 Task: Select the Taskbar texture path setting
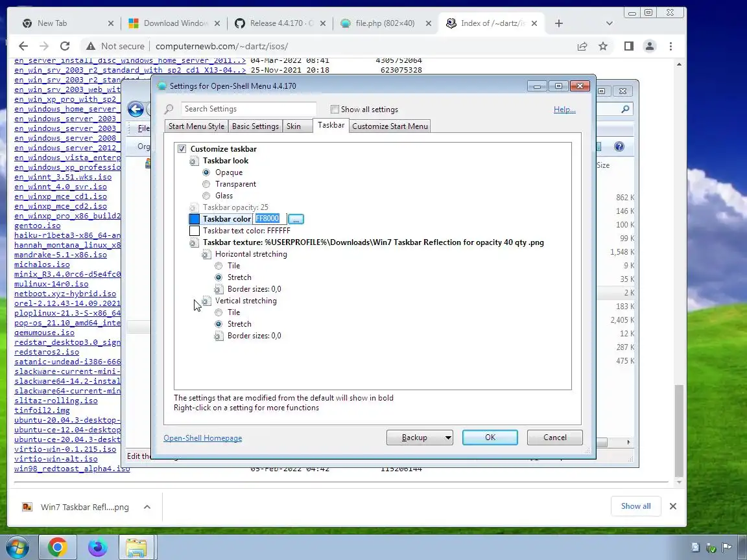373,242
